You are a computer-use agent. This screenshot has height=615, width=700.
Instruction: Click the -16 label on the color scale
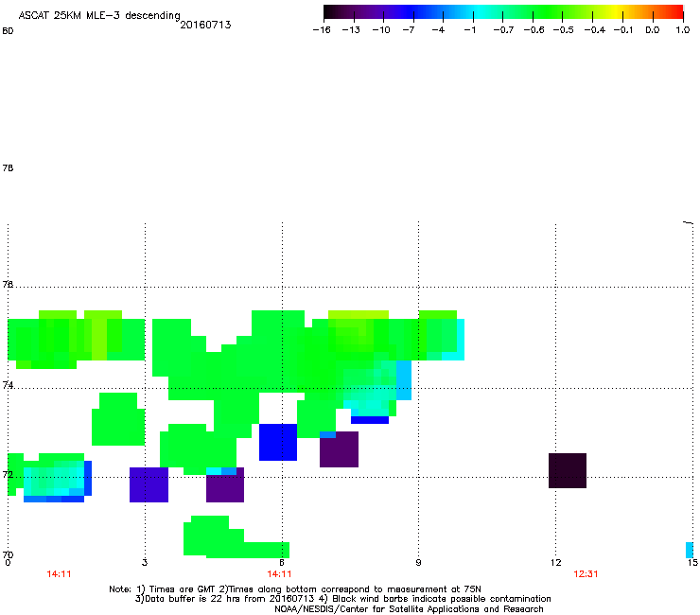coord(322,30)
